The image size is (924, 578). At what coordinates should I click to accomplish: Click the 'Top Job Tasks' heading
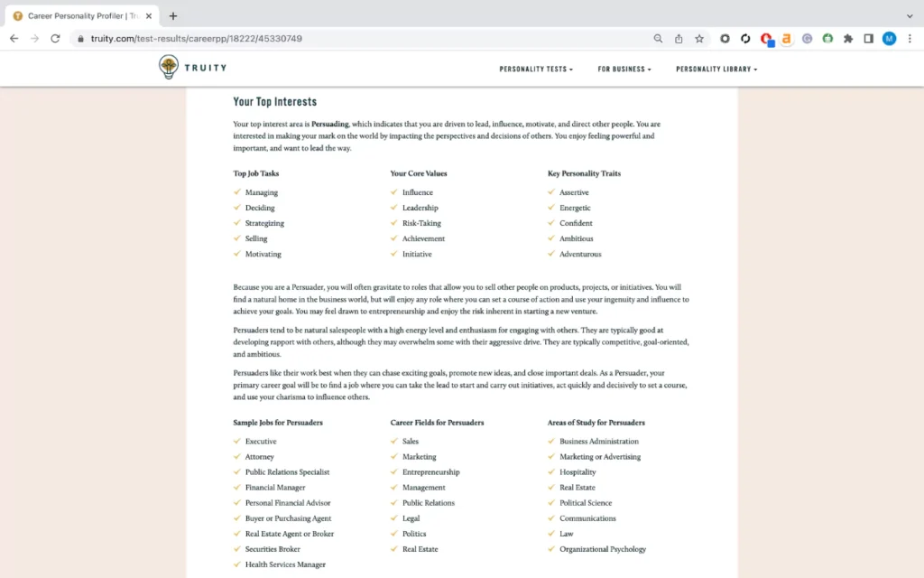[x=255, y=173]
